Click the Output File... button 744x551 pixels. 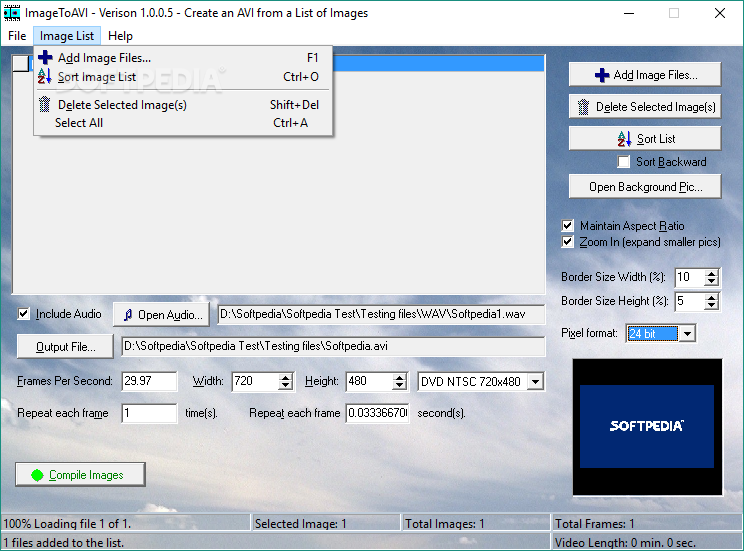point(65,346)
